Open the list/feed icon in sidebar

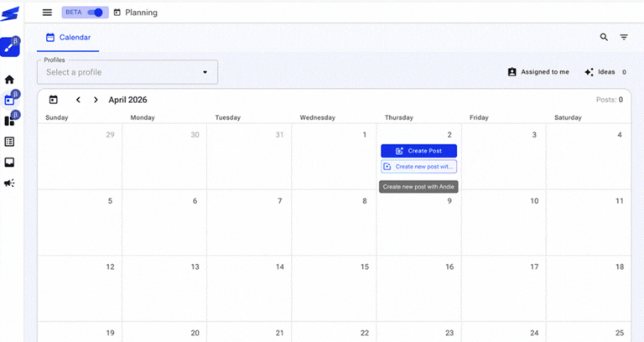[x=10, y=142]
